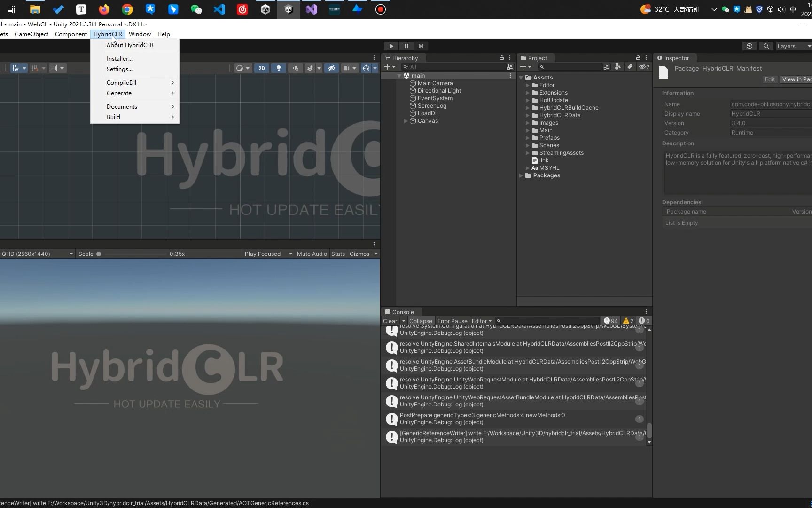Expand the HotUpdate folder in Project
The height and width of the screenshot is (508, 812).
click(528, 100)
